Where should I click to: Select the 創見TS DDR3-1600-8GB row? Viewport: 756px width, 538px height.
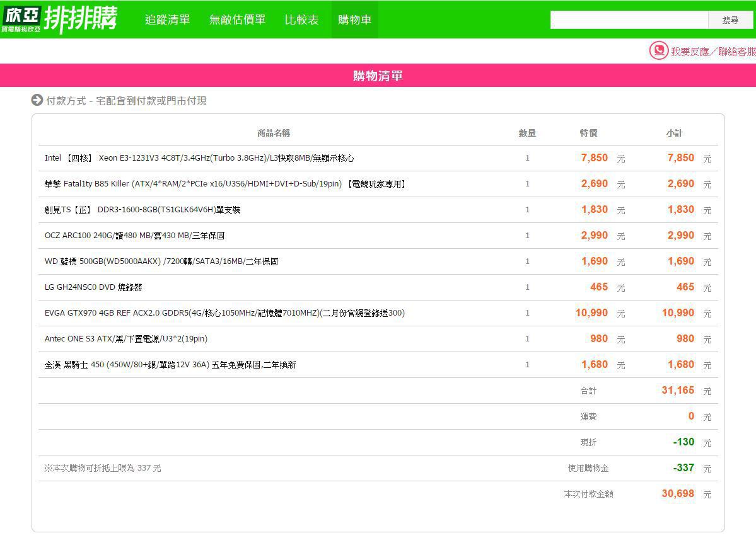point(378,210)
